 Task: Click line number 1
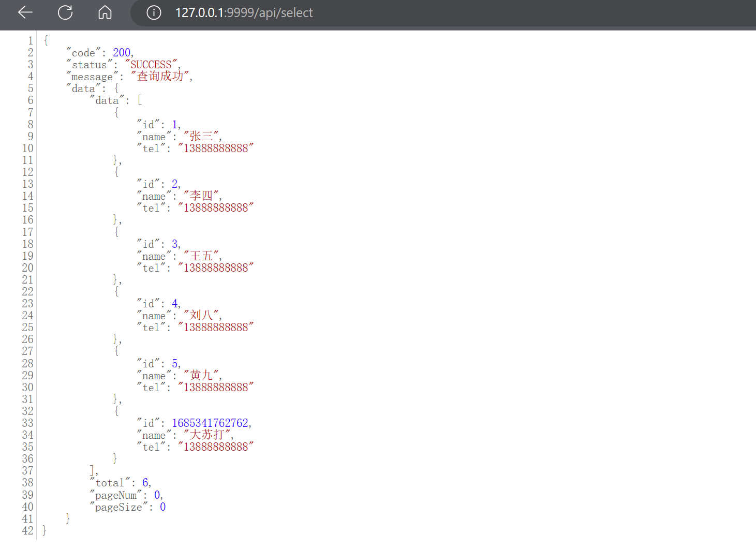pyautogui.click(x=31, y=41)
